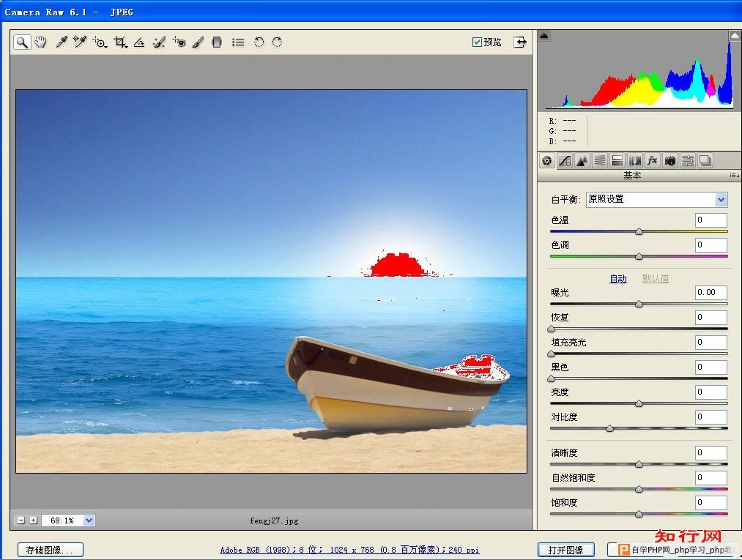Toggle shadow clipping warning in histogram
Screen dimensions: 742x560
544,35
